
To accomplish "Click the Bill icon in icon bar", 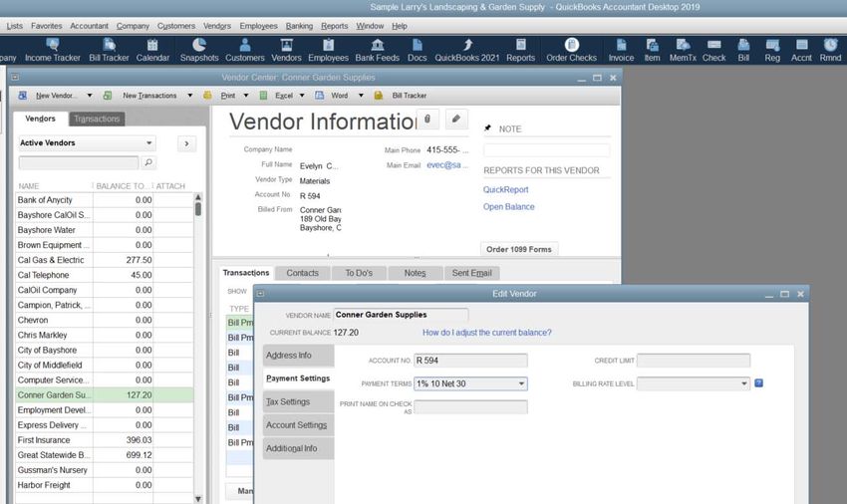I will pos(743,50).
